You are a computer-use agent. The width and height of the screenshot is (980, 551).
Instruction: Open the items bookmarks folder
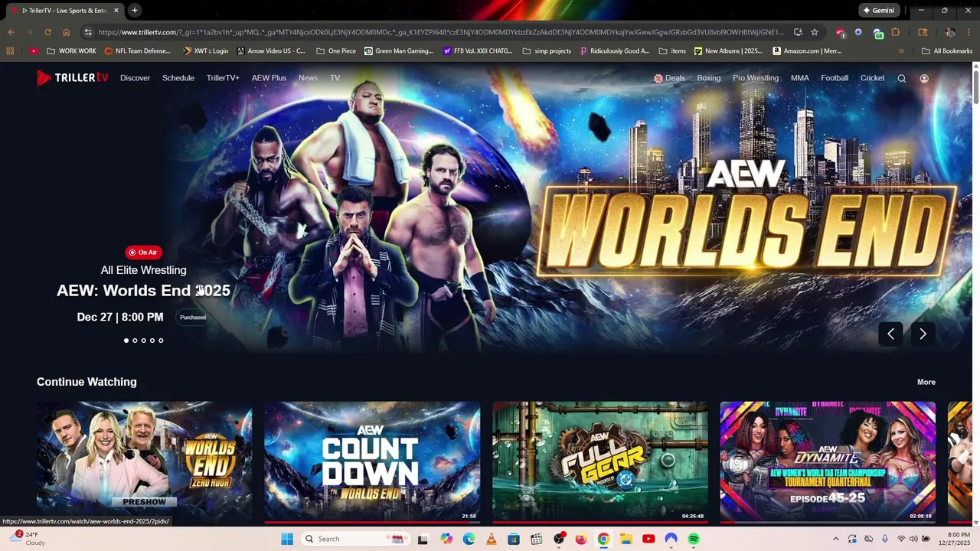pyautogui.click(x=671, y=51)
